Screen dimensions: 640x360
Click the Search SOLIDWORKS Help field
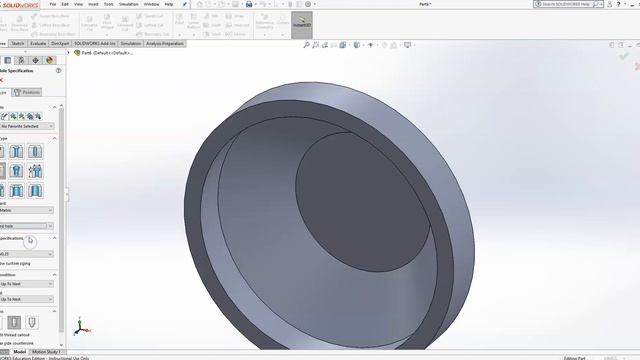click(567, 4)
